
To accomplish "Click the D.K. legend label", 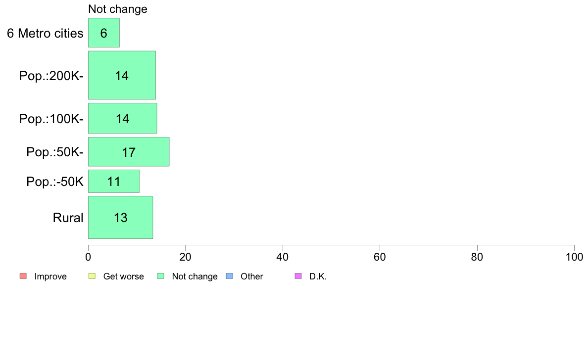I will tap(318, 276).
